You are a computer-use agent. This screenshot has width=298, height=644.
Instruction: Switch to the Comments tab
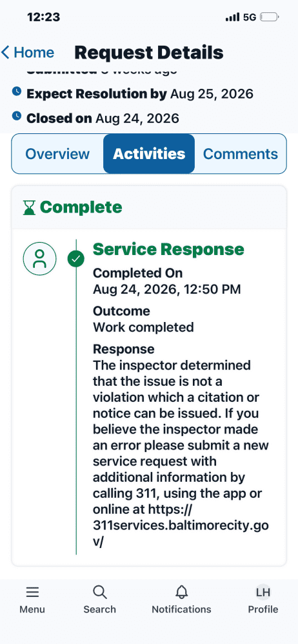pyautogui.click(x=241, y=154)
